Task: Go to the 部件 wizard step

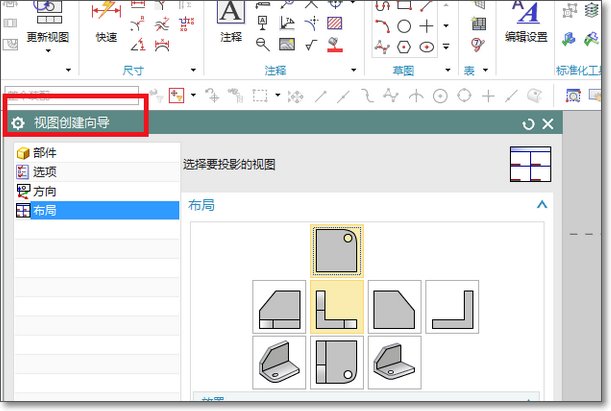Action: [x=97, y=153]
